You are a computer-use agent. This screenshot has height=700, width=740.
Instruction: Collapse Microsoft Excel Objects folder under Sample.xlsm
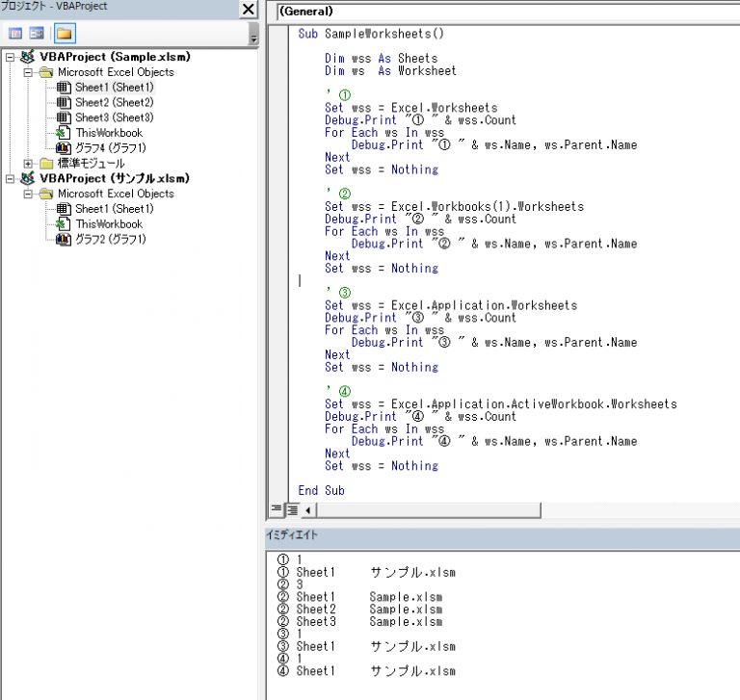[28, 72]
